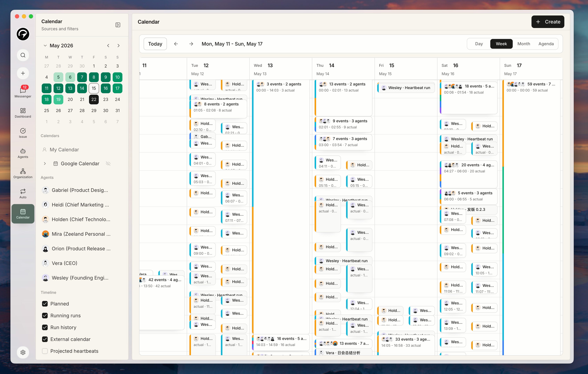
Task: Click the plus new item icon
Action: 23,73
